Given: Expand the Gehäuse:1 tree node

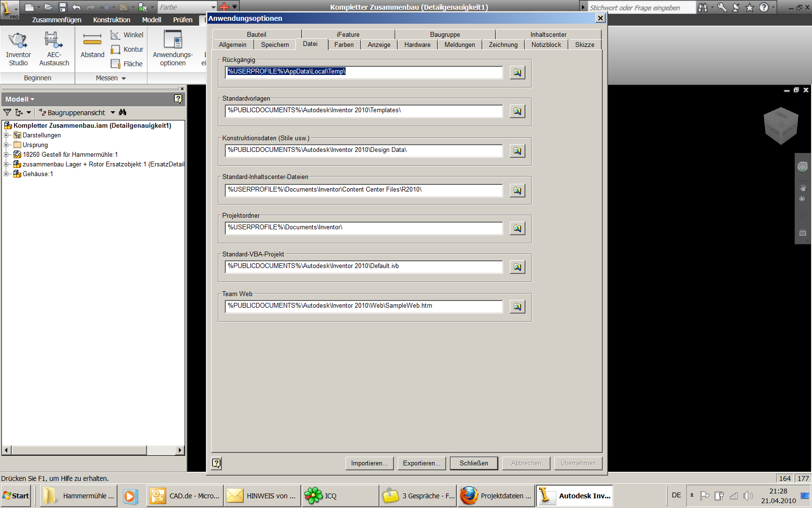Looking at the screenshot, I should pyautogui.click(x=6, y=174).
